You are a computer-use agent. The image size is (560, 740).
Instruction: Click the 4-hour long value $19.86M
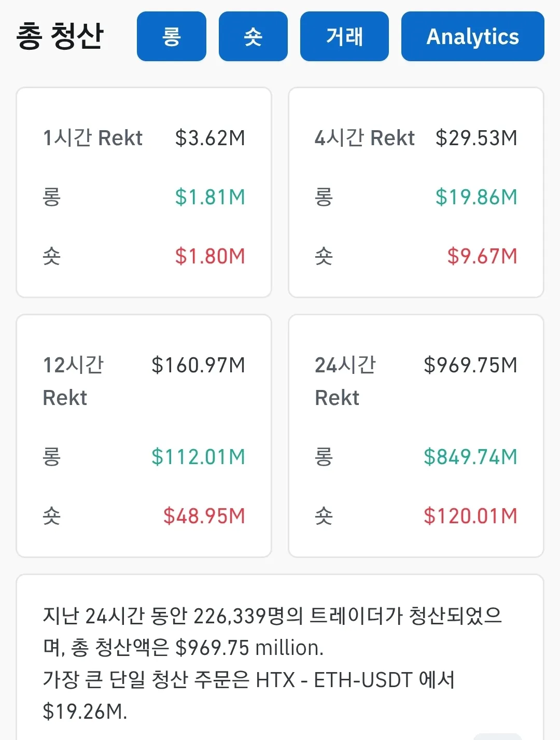pos(476,197)
